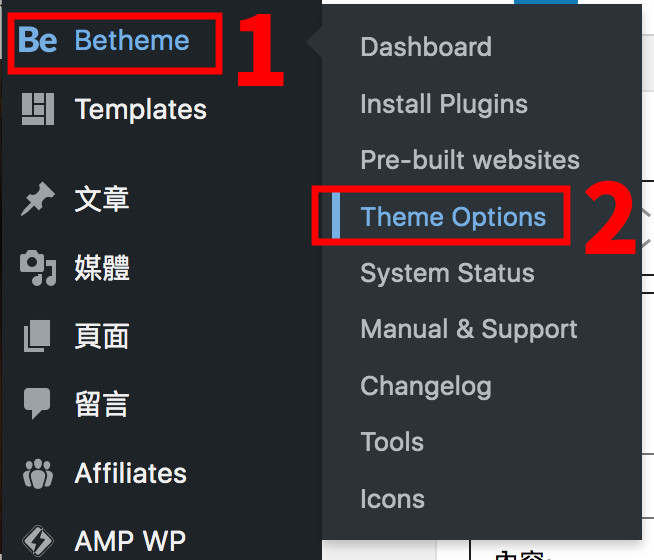Click the Affiliates people group icon
654x560 pixels.
[38, 474]
